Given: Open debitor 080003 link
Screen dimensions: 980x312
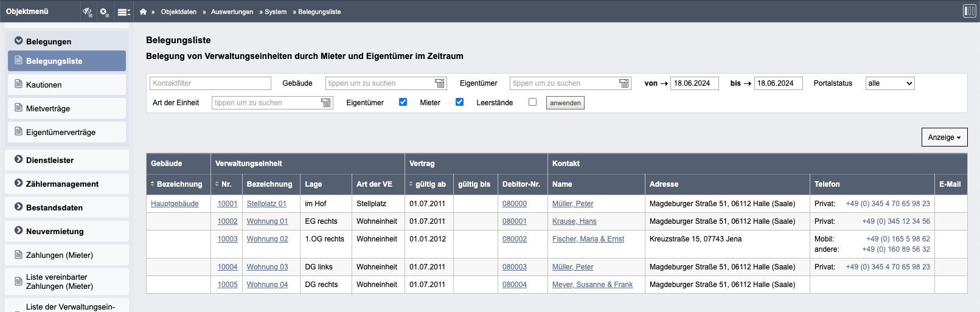Looking at the screenshot, I should coord(515,267).
